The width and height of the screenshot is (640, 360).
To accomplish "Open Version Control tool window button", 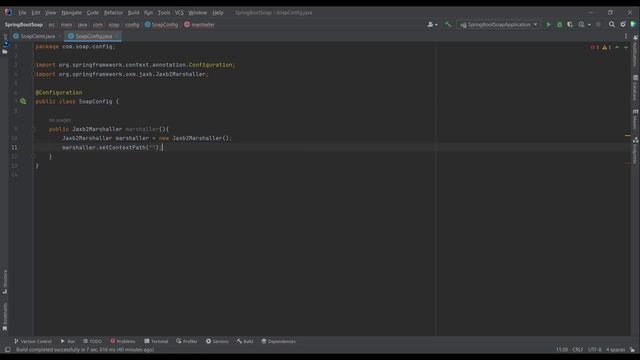I will (x=33, y=341).
